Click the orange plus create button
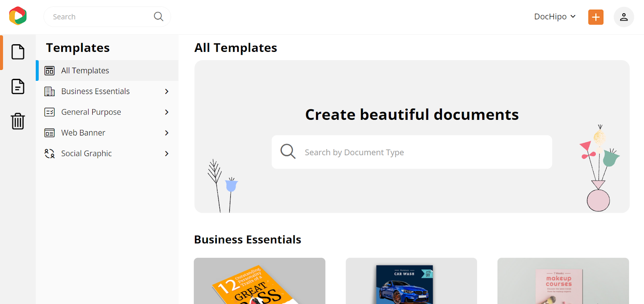Viewport: 644px width, 304px height. pos(596,17)
